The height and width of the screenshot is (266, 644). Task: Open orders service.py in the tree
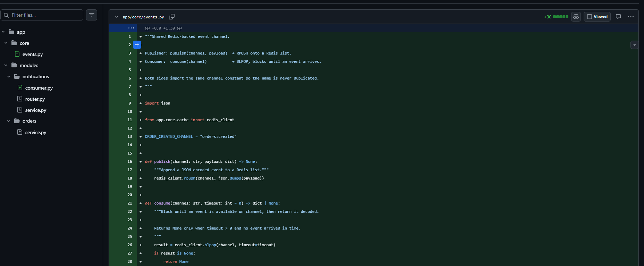36,132
